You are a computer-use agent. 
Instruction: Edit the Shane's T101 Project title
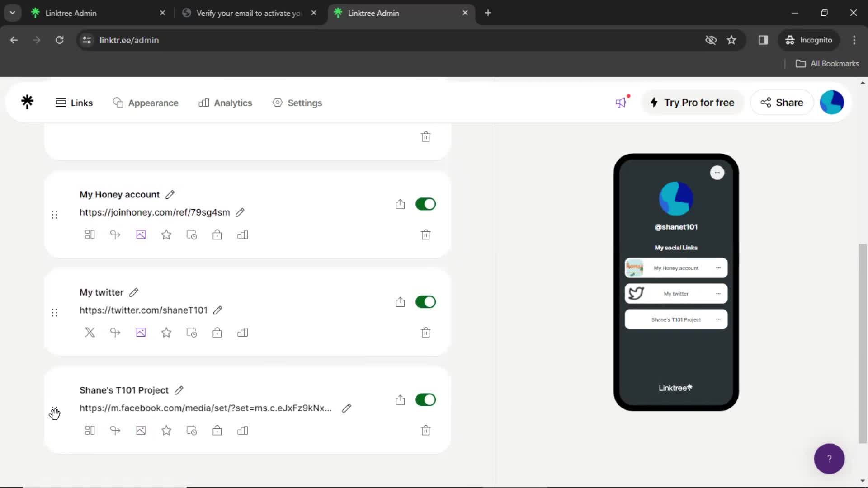pyautogui.click(x=179, y=390)
